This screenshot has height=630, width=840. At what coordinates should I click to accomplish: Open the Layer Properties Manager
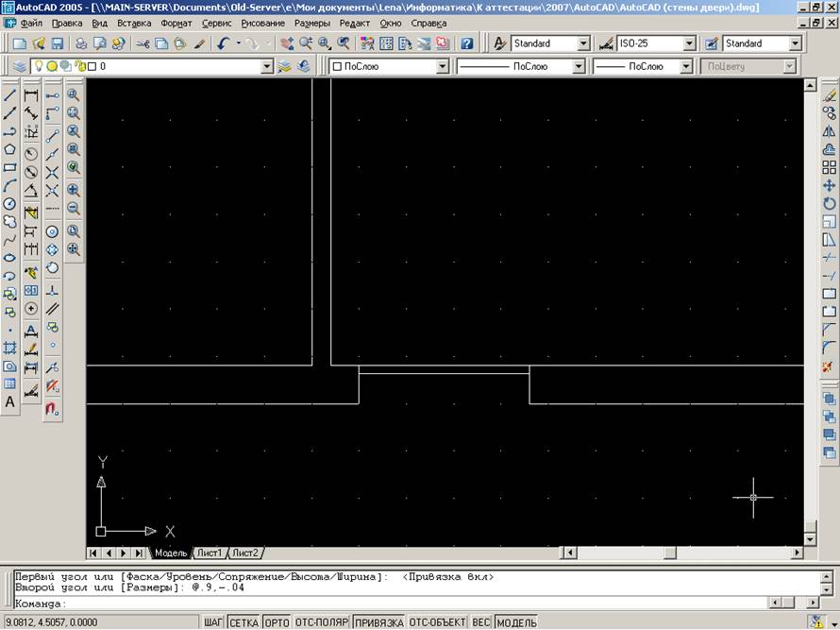point(20,66)
